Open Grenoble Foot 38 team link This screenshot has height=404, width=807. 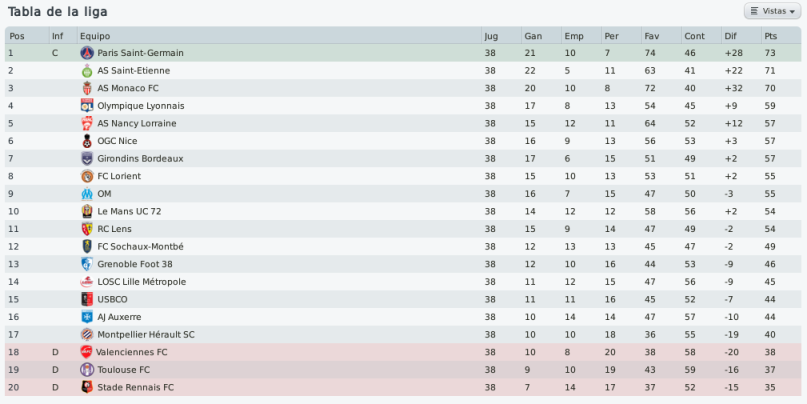[135, 264]
